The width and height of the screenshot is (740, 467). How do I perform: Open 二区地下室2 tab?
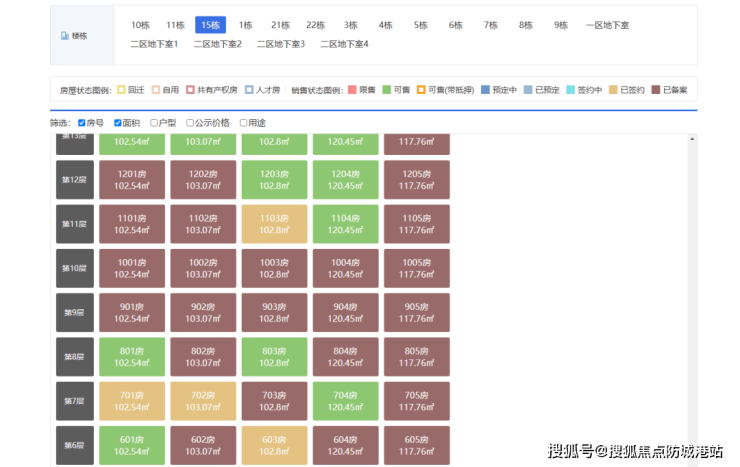coord(218,44)
